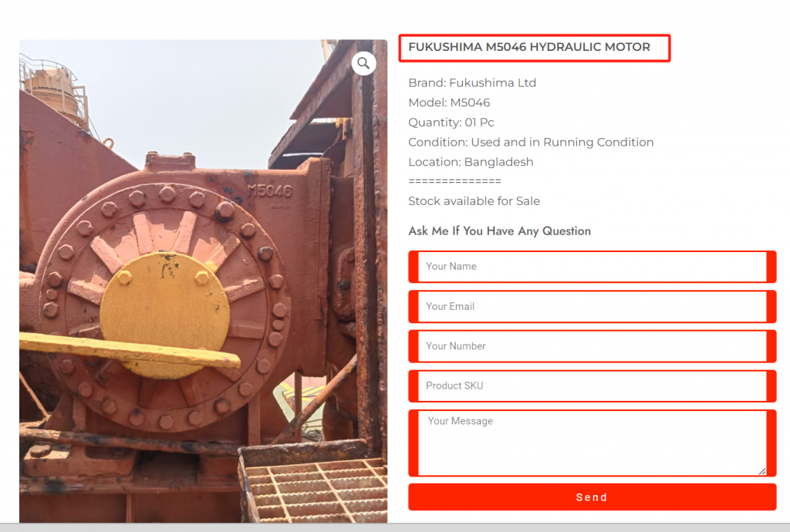This screenshot has height=532, width=790.
Task: Click the Model: M5046 text
Action: (449, 103)
